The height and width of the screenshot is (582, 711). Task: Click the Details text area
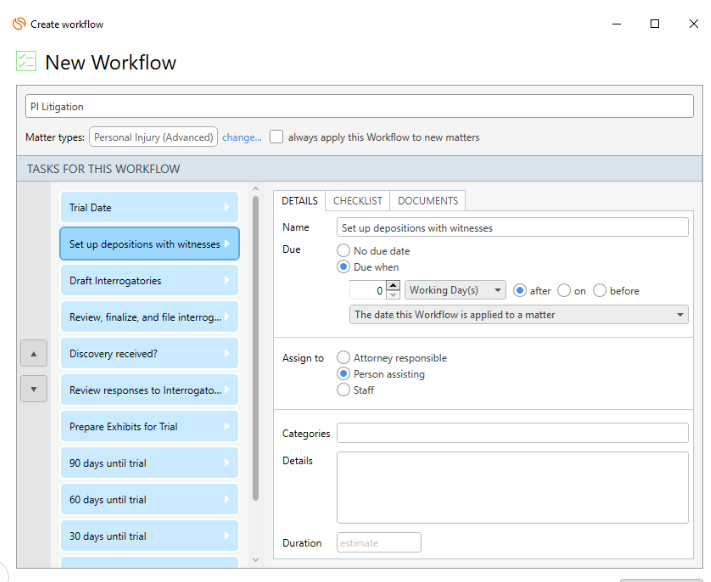pos(512,487)
